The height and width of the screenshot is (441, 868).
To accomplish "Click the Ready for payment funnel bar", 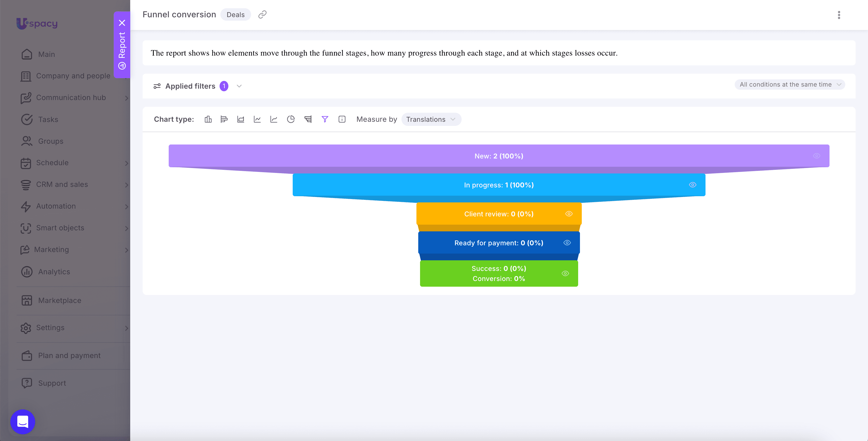I will click(499, 243).
